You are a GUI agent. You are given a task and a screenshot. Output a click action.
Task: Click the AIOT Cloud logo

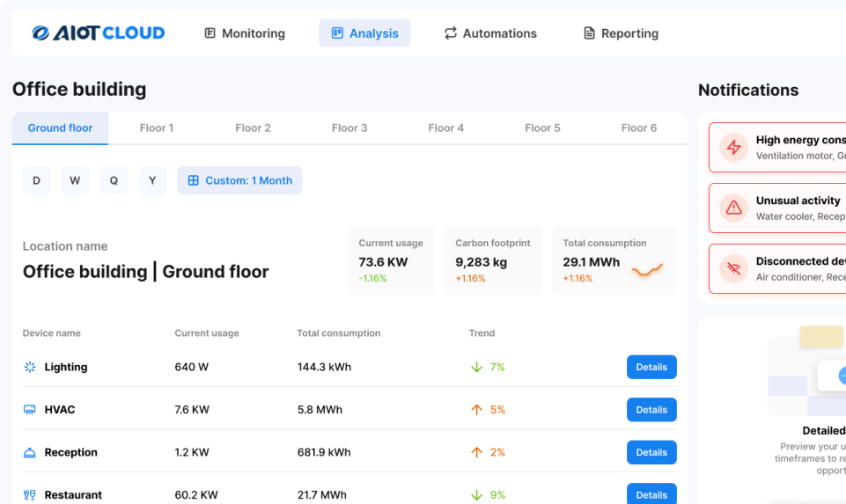(98, 33)
